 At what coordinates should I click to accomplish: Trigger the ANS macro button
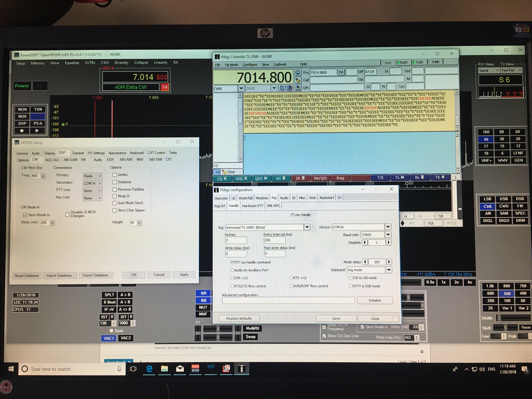point(241,179)
